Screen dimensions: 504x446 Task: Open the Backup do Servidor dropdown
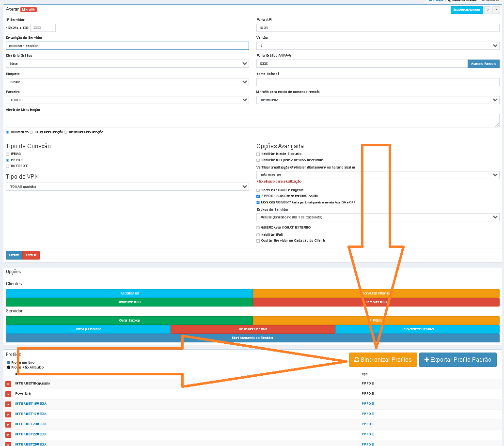pyautogui.click(x=378, y=217)
